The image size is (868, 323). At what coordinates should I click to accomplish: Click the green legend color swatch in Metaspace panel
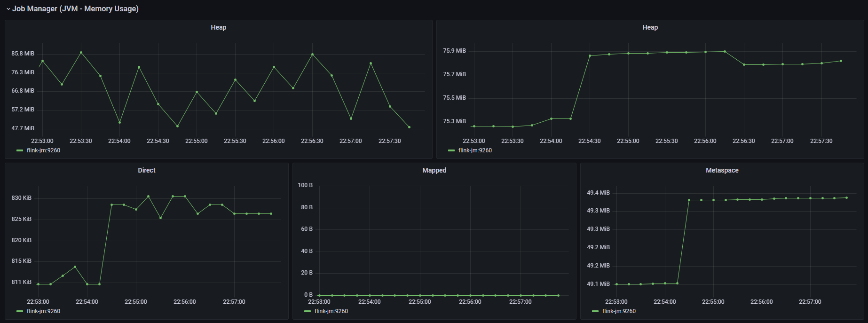click(595, 311)
